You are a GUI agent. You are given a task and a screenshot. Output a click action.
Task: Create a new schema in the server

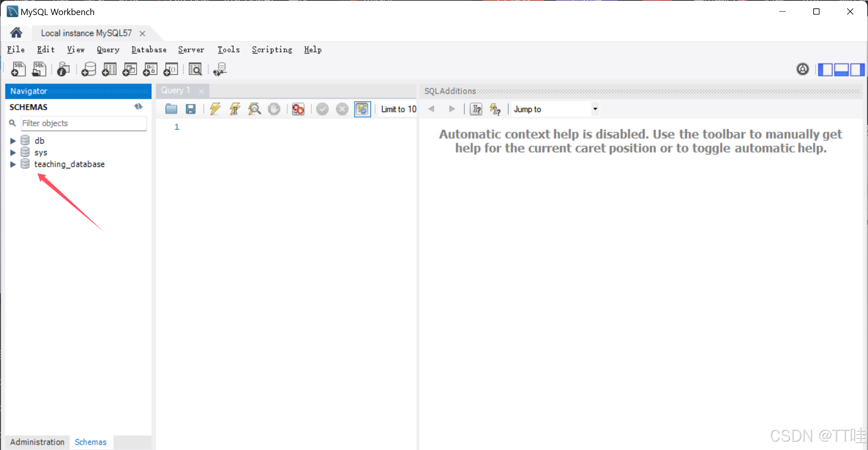88,69
